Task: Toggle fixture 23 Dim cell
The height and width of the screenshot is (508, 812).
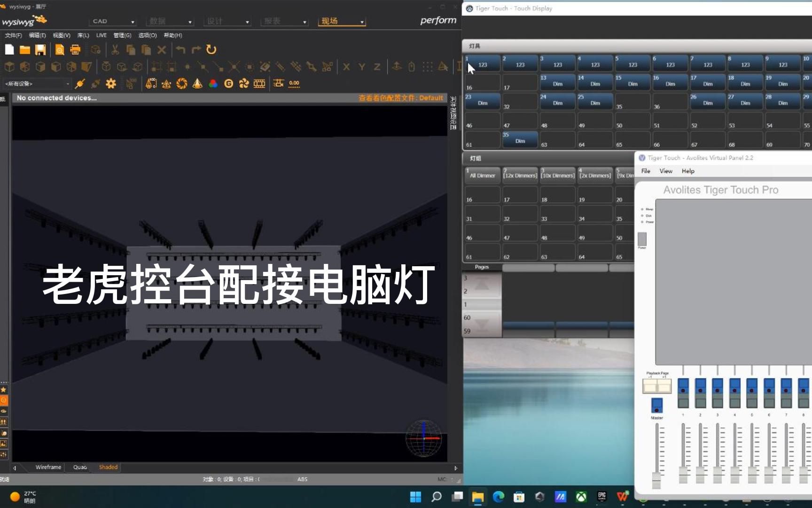Action: pos(482,101)
